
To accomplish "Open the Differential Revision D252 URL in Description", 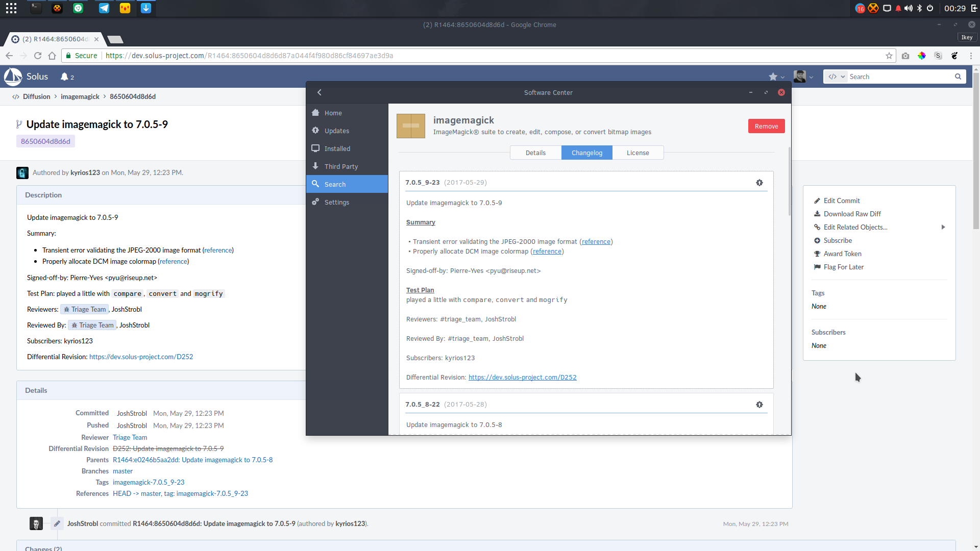I will coord(141,357).
